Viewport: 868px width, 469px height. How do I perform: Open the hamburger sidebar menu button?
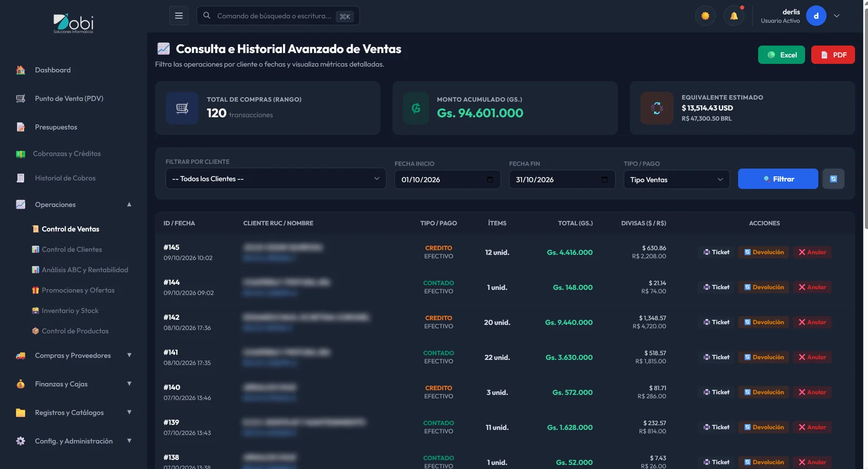click(178, 16)
